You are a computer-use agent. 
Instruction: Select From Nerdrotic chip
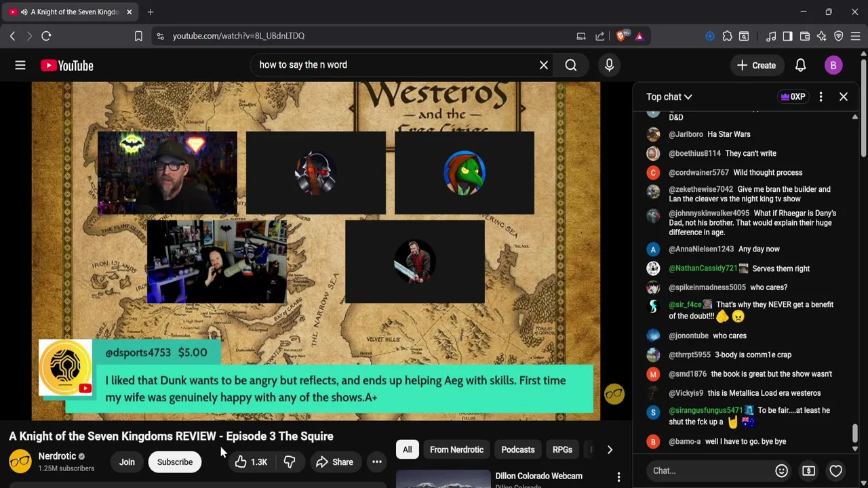tap(456, 449)
